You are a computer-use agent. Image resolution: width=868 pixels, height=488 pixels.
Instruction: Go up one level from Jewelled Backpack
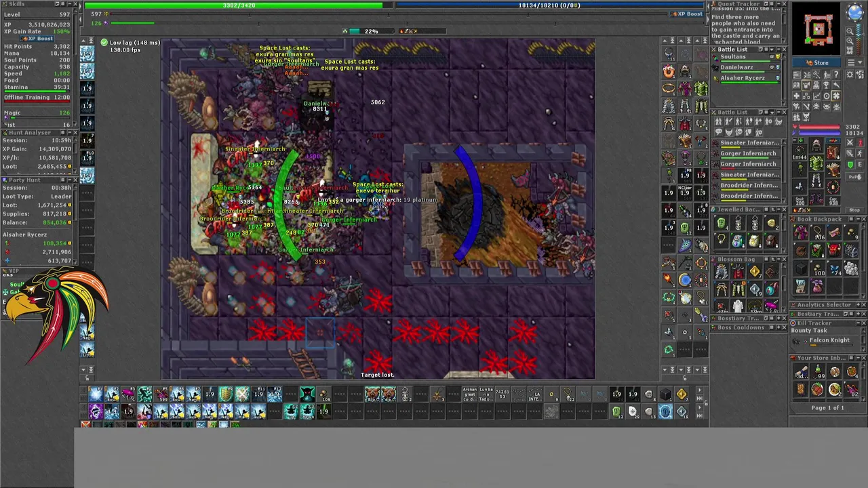tap(773, 209)
